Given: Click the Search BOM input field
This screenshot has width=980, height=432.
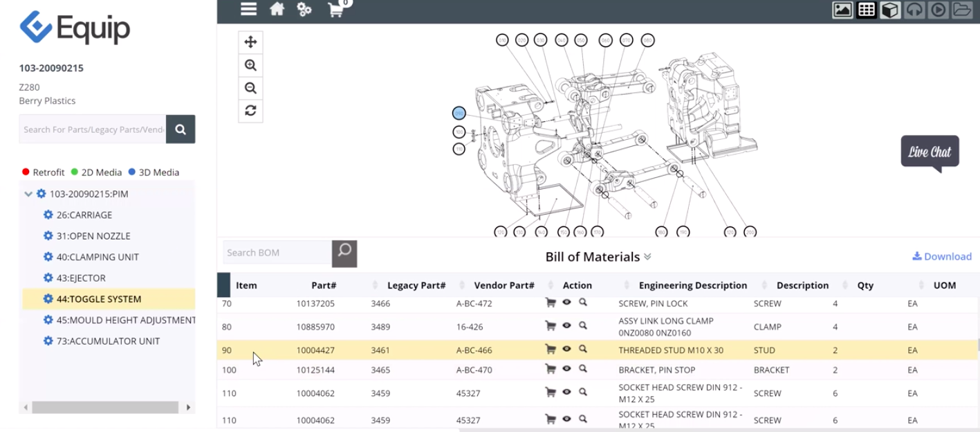Looking at the screenshot, I should pyautogui.click(x=277, y=253).
